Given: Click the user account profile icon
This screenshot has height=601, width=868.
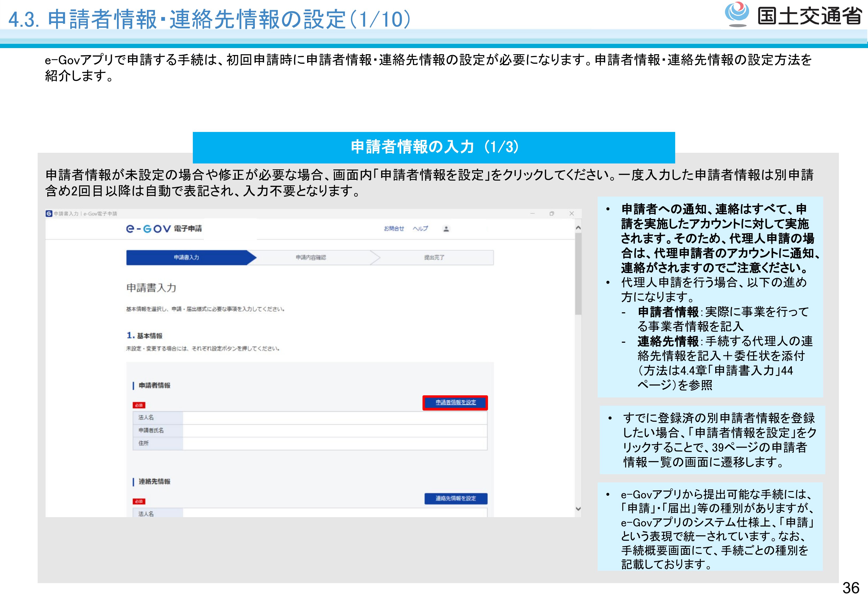Looking at the screenshot, I should pos(446,229).
